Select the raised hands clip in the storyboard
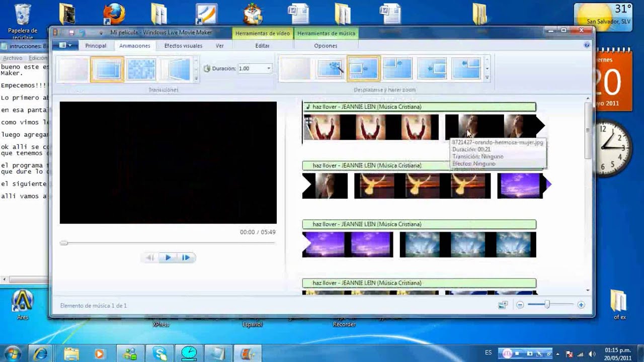This screenshot has width=644, height=362. (x=371, y=127)
